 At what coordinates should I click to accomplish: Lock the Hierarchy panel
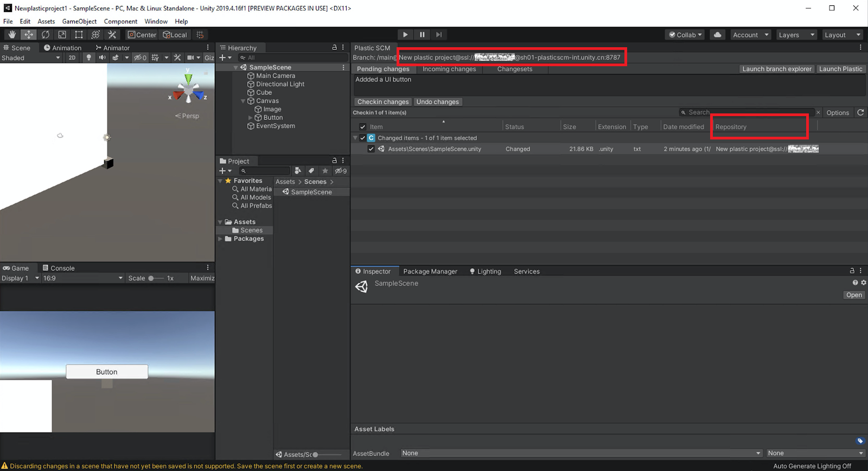click(334, 48)
